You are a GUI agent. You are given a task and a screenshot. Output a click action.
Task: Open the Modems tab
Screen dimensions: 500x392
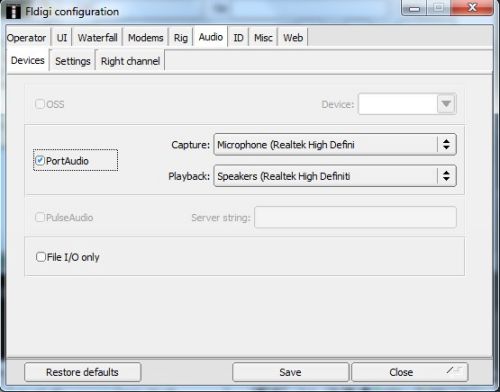tap(146, 38)
